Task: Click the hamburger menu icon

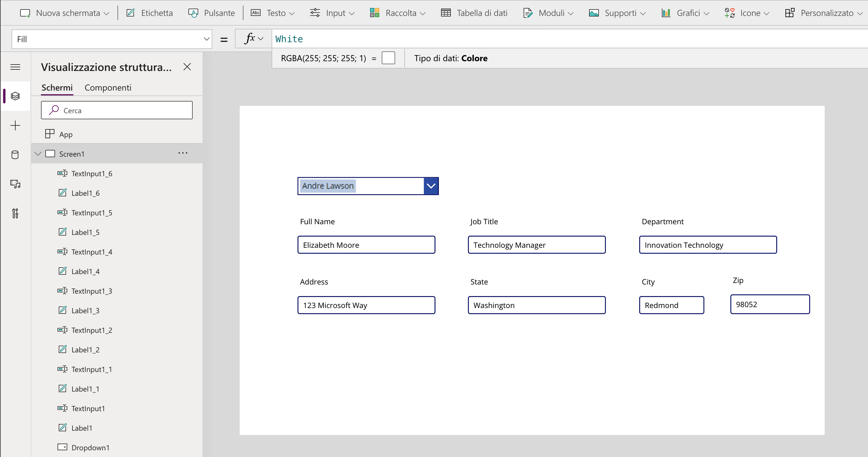Action: [x=15, y=67]
